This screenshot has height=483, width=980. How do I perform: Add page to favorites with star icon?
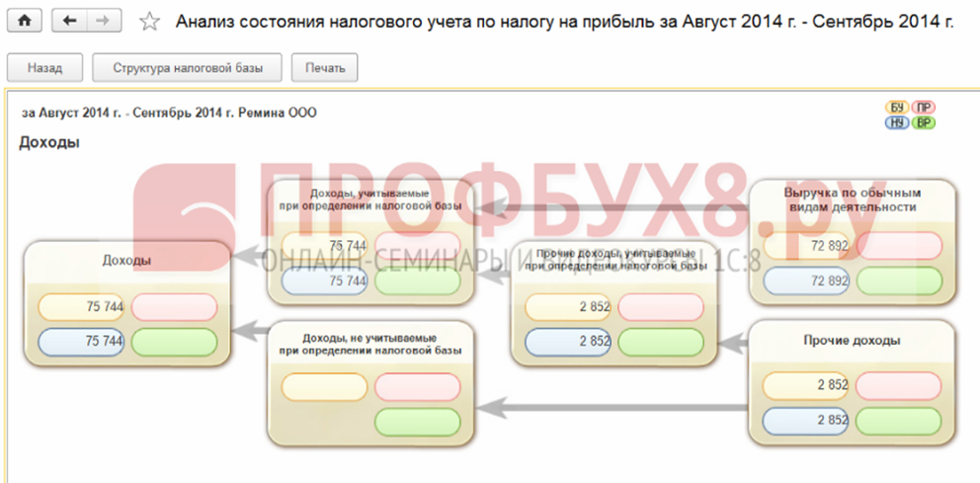(149, 22)
